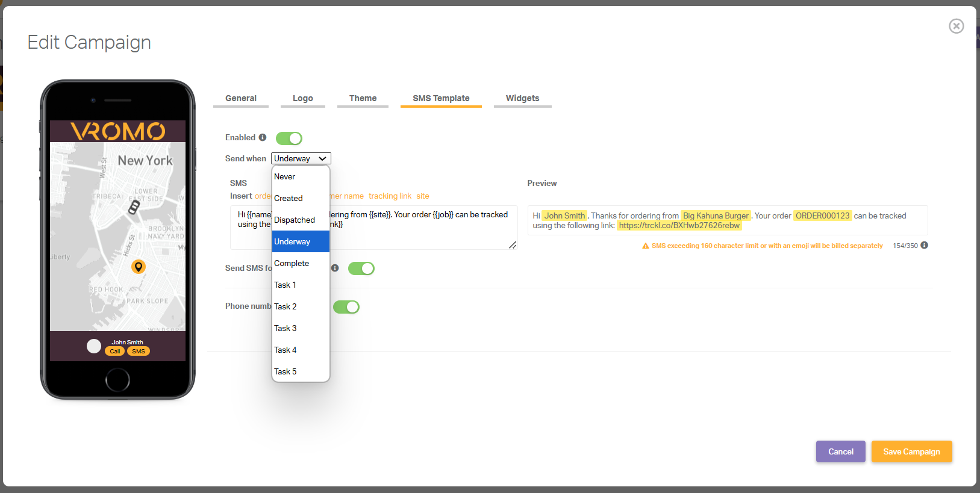The image size is (980, 493).
Task: Choose Task 5 from the list
Action: point(301,371)
